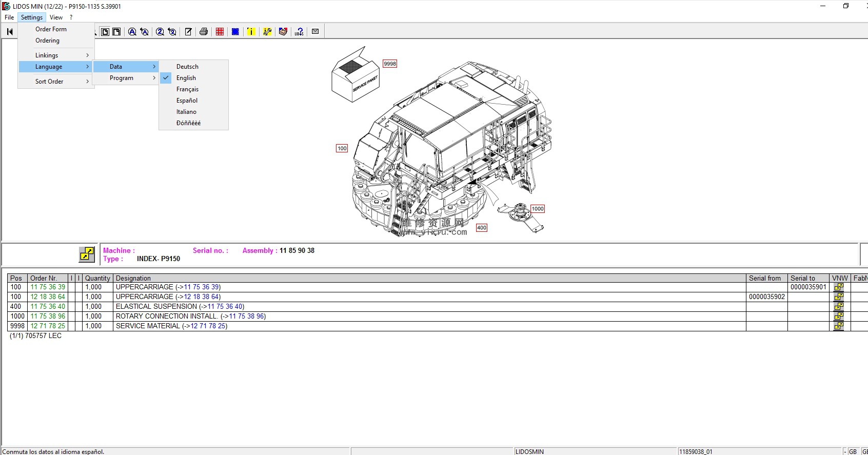Choose Français as data language
This screenshot has height=455, width=868.
(x=187, y=89)
